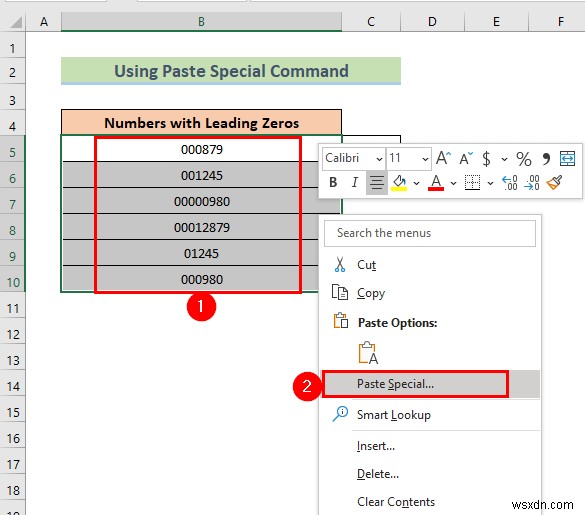585x515 pixels.
Task: Apply yellow fill color bucket
Action: pos(399,182)
